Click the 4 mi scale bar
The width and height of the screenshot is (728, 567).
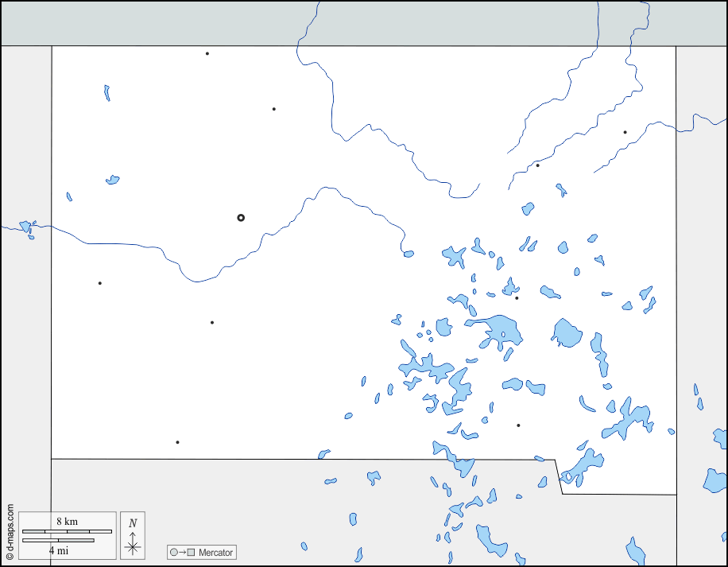[x=58, y=541]
